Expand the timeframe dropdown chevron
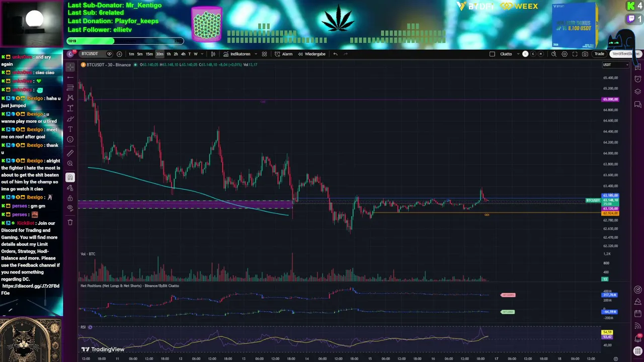Image resolution: width=644 pixels, height=362 pixels. (202, 54)
